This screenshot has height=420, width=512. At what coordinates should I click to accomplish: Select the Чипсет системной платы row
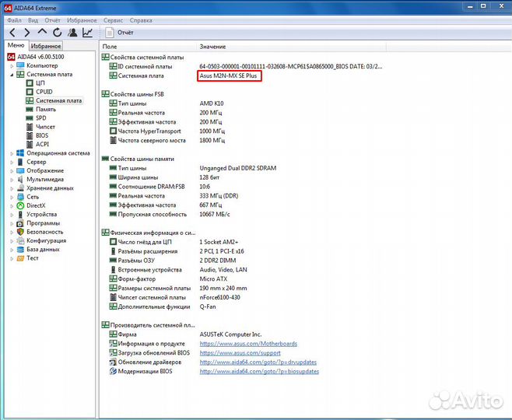click(174, 298)
